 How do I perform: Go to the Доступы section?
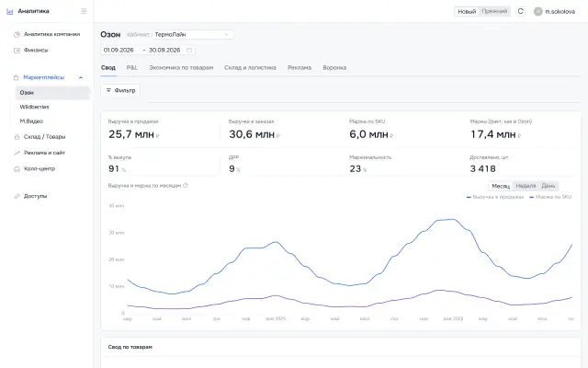[x=35, y=196]
